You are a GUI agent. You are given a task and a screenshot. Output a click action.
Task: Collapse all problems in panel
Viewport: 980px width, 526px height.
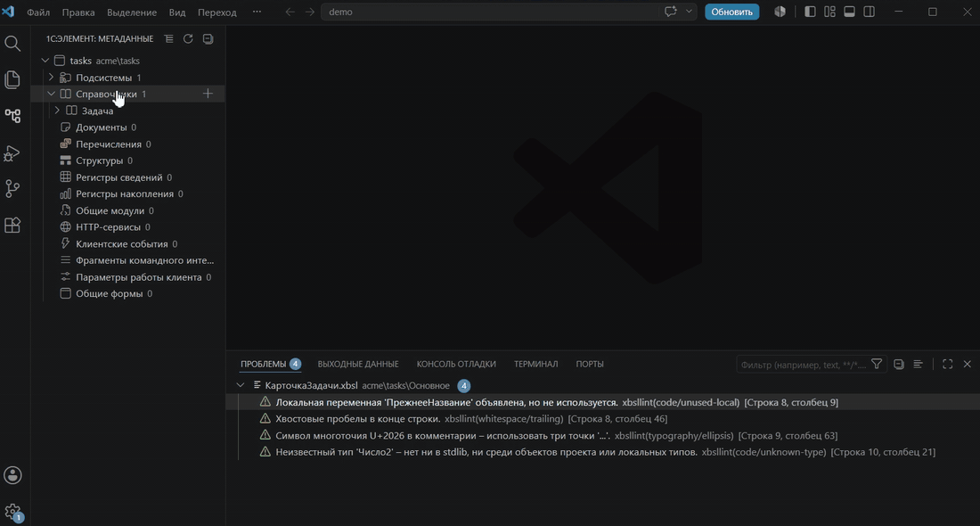point(899,364)
